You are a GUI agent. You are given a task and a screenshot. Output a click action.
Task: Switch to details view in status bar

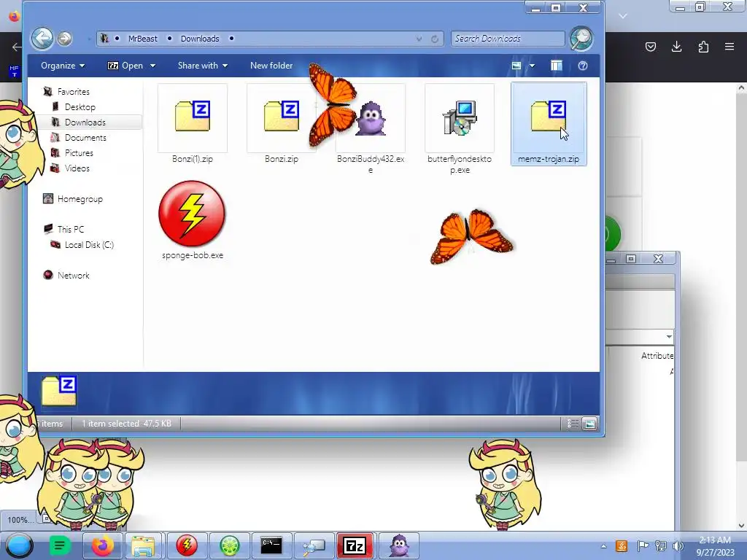click(573, 424)
